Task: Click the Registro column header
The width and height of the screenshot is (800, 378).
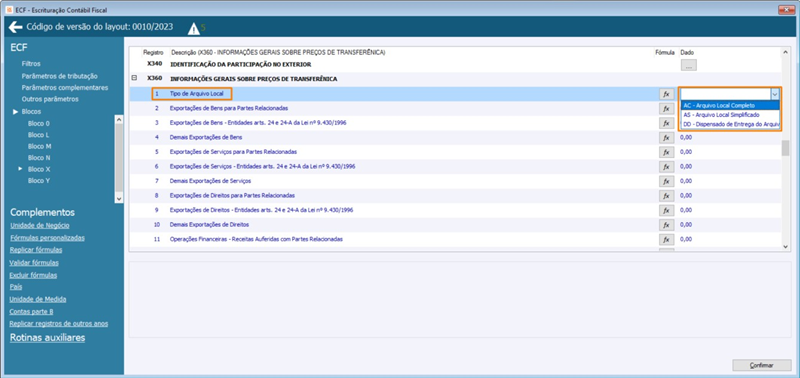Action: click(x=153, y=53)
